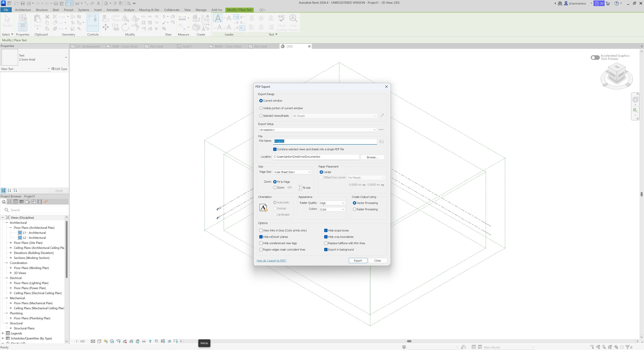Open Export Setup options via three dots
The image size is (644, 350).
[x=381, y=130]
